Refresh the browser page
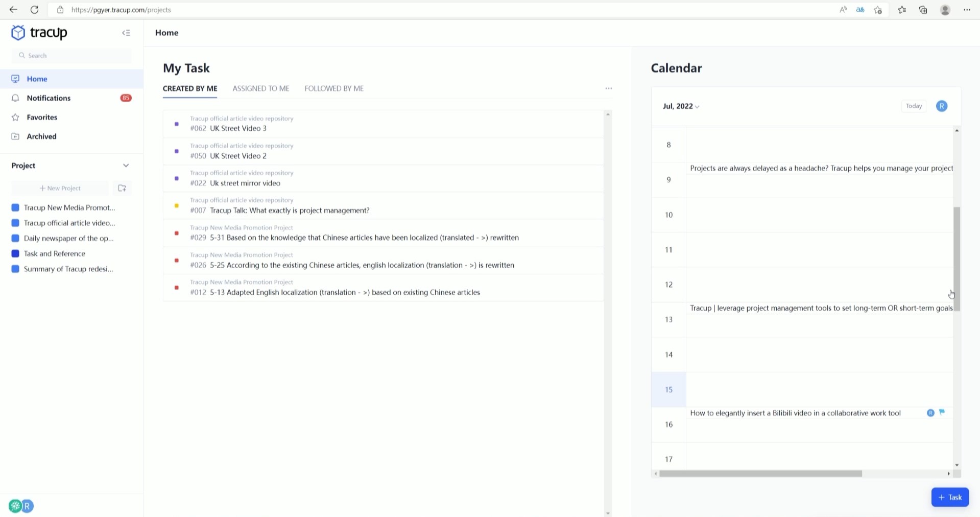 pos(34,10)
